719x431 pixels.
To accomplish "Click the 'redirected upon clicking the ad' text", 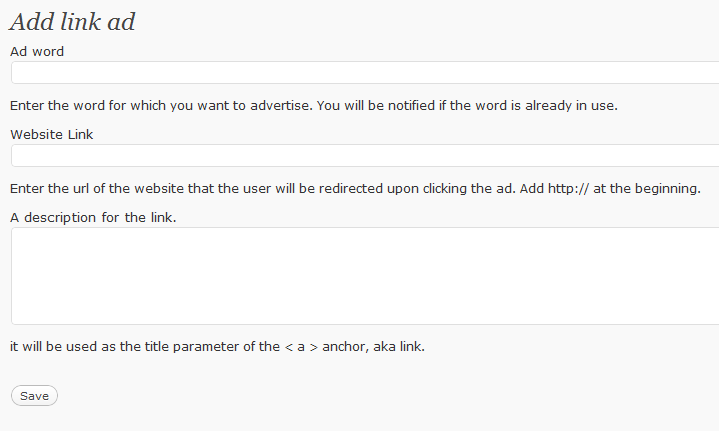I will (x=416, y=188).
